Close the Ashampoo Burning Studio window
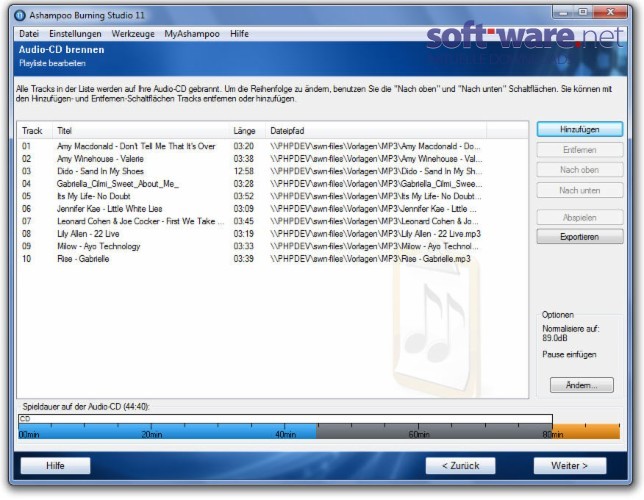644x500 pixels. pos(610,13)
